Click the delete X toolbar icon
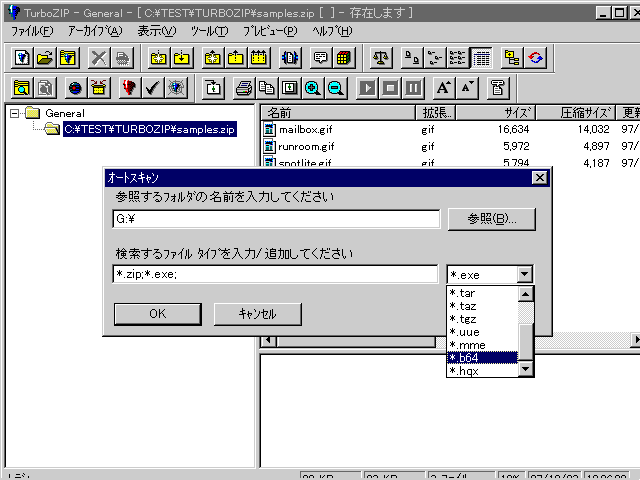Image resolution: width=640 pixels, height=480 pixels. click(98, 58)
